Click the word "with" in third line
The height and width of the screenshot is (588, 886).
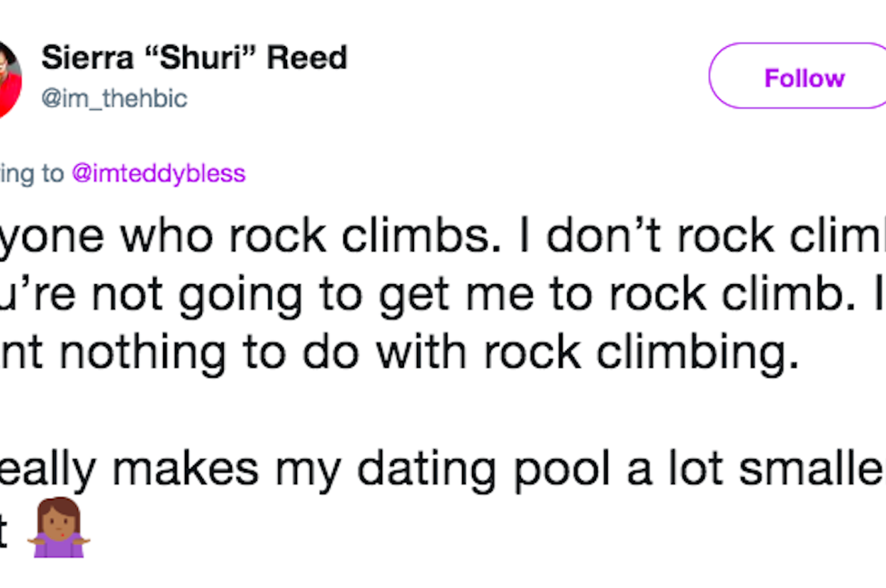tap(416, 354)
